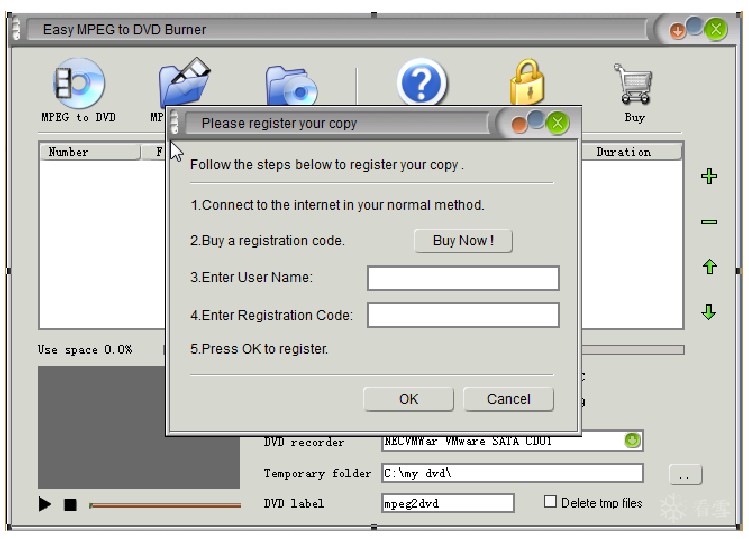Click the DVD label text field

pyautogui.click(x=448, y=503)
